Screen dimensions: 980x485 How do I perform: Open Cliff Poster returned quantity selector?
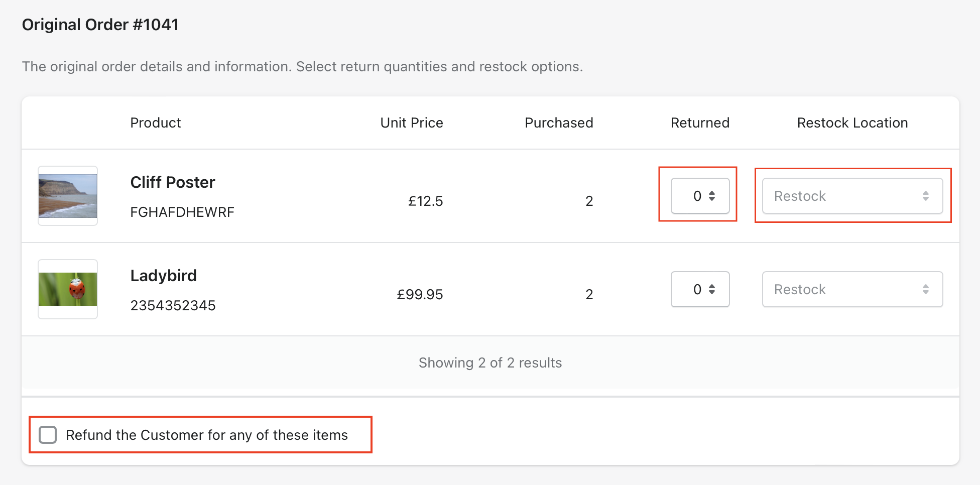[700, 196]
